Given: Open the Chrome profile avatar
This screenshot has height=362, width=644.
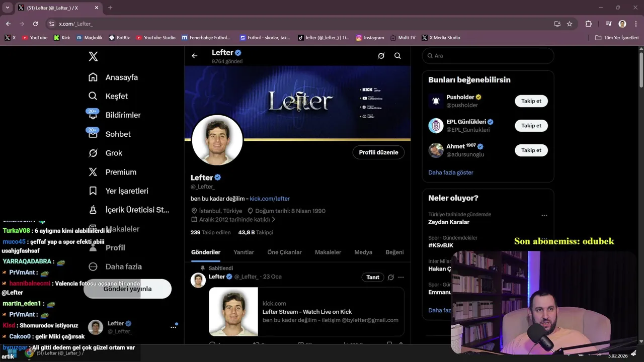Looking at the screenshot, I should coord(622,24).
